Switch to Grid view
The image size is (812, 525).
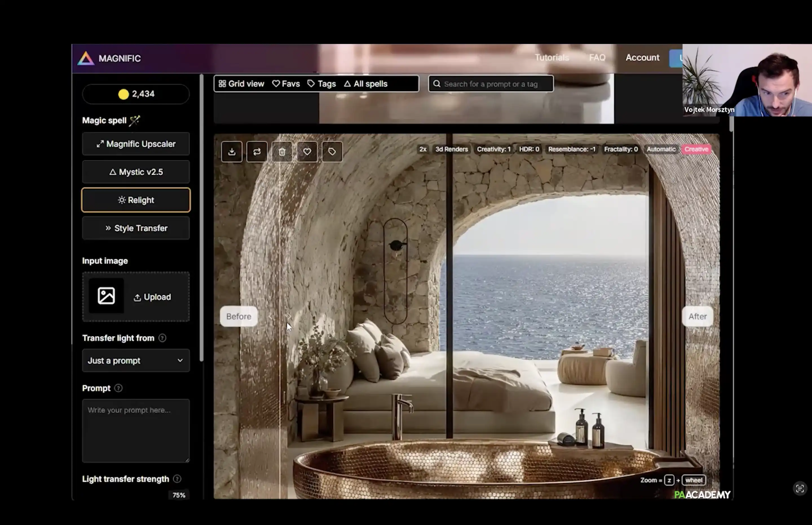(241, 84)
